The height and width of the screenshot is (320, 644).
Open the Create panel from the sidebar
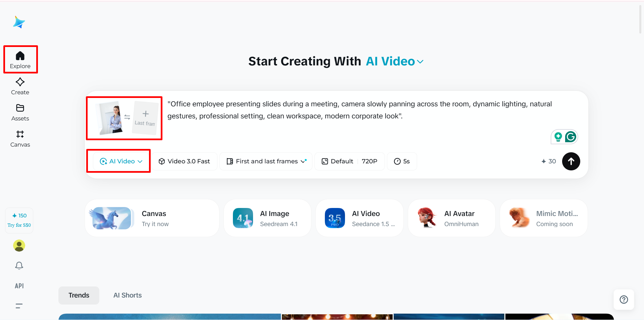click(20, 86)
